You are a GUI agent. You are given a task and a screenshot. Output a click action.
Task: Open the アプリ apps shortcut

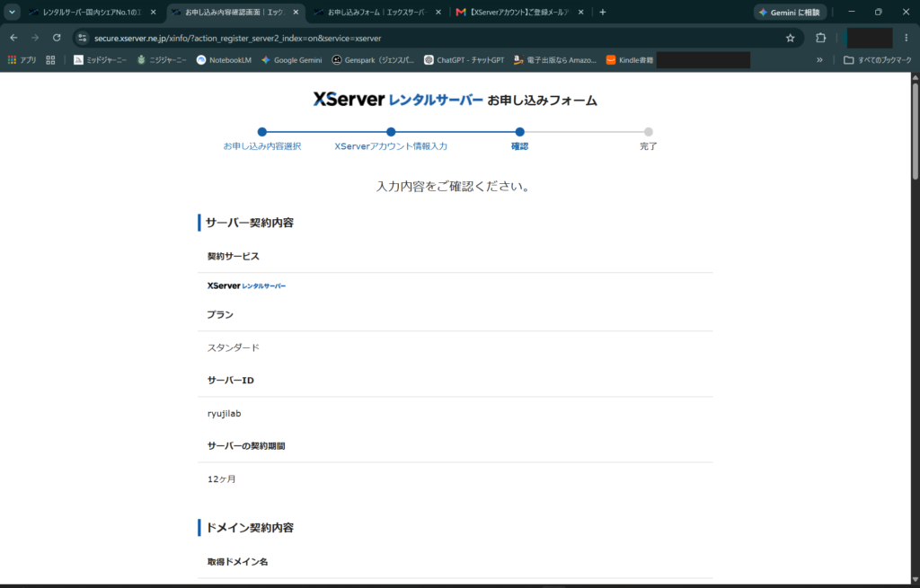(x=22, y=60)
